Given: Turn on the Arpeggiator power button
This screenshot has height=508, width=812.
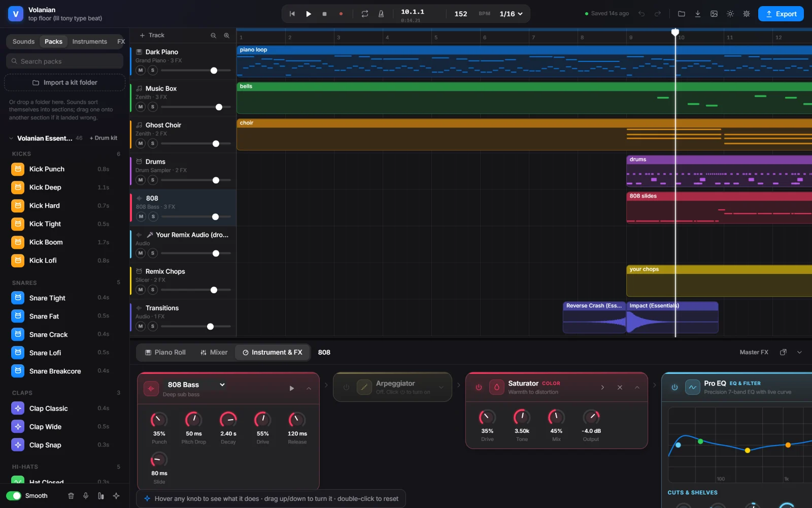Looking at the screenshot, I should pos(346,387).
